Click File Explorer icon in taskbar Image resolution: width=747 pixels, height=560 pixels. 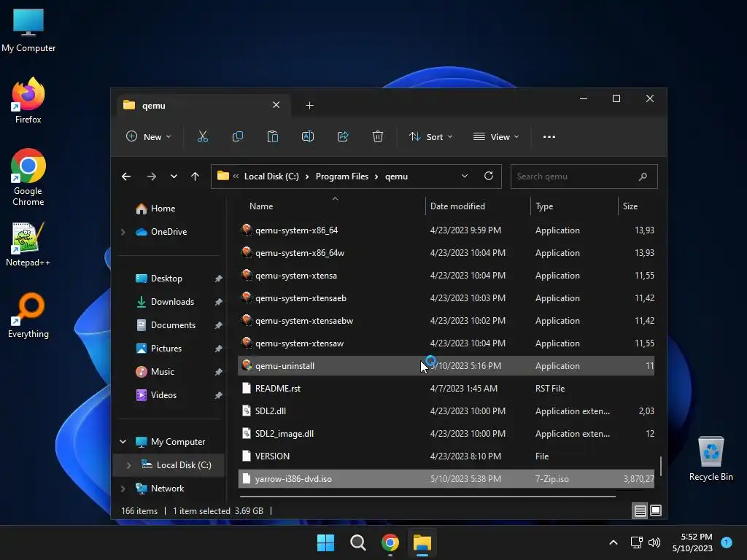[422, 542]
